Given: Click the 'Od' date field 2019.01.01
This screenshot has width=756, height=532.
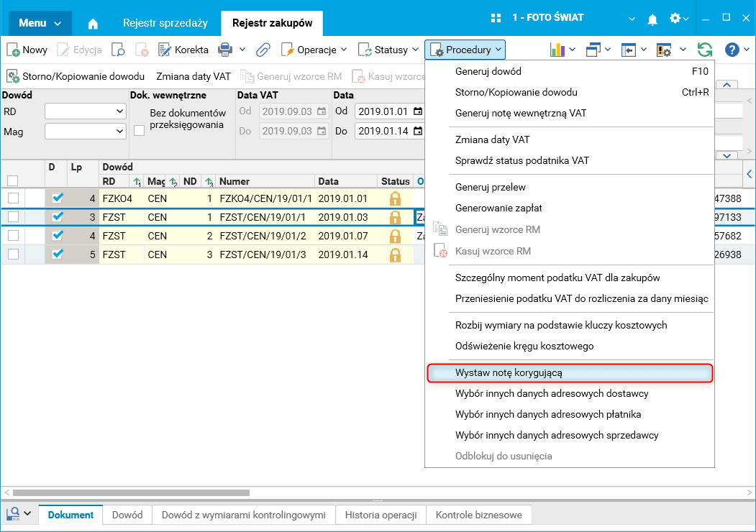Looking at the screenshot, I should tap(383, 111).
